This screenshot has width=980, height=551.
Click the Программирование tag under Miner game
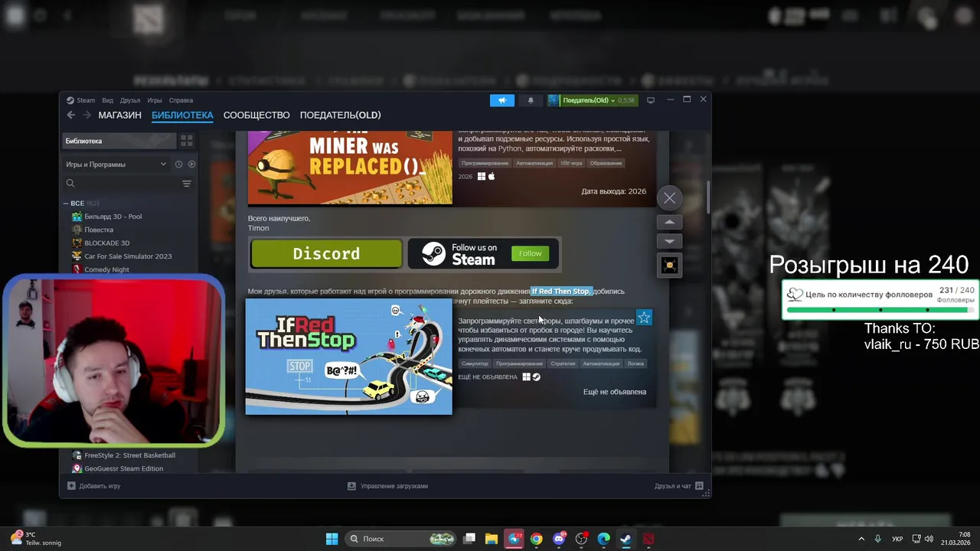pyautogui.click(x=485, y=163)
